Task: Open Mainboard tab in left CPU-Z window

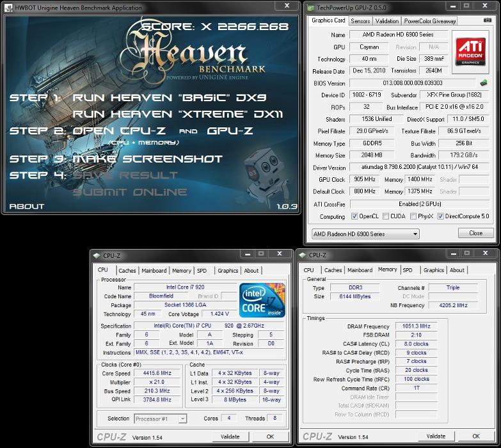Action: (x=154, y=271)
